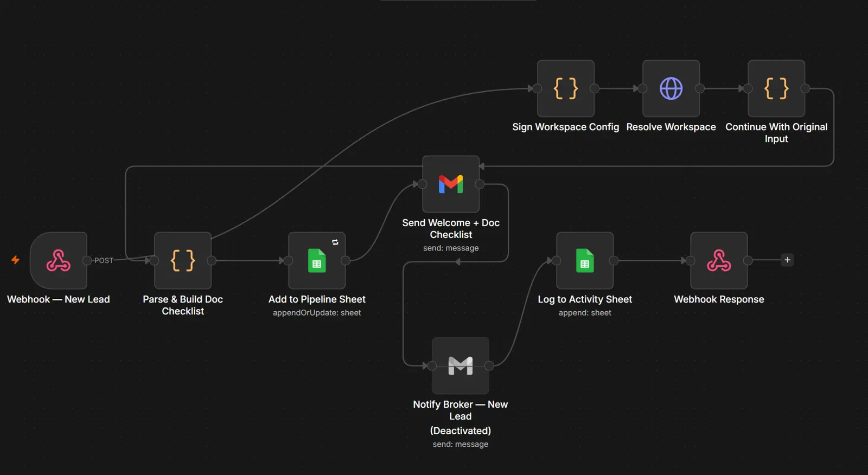The image size is (868, 475).
Task: Click the "Add to Pipeline Sheet" label
Action: click(x=317, y=299)
